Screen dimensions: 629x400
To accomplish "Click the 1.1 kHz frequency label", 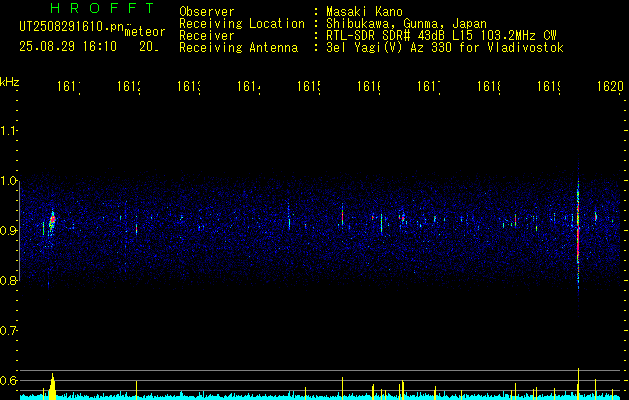I will [9, 131].
